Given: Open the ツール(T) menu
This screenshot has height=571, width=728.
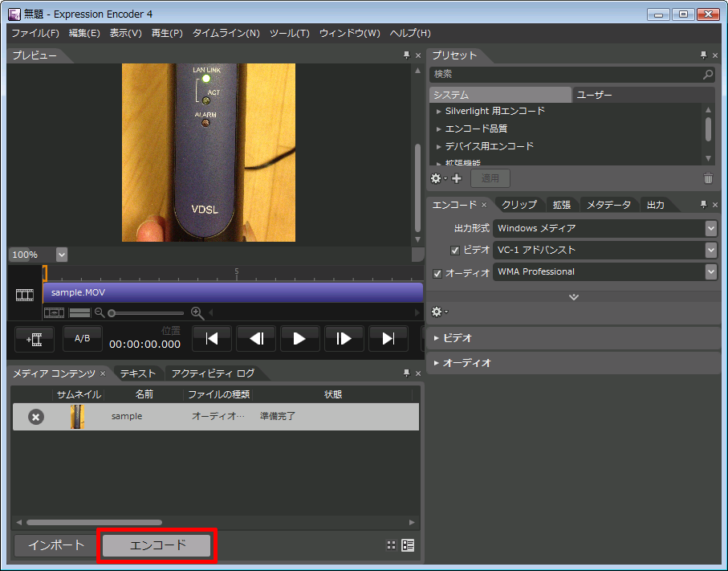Looking at the screenshot, I should pyautogui.click(x=290, y=34).
